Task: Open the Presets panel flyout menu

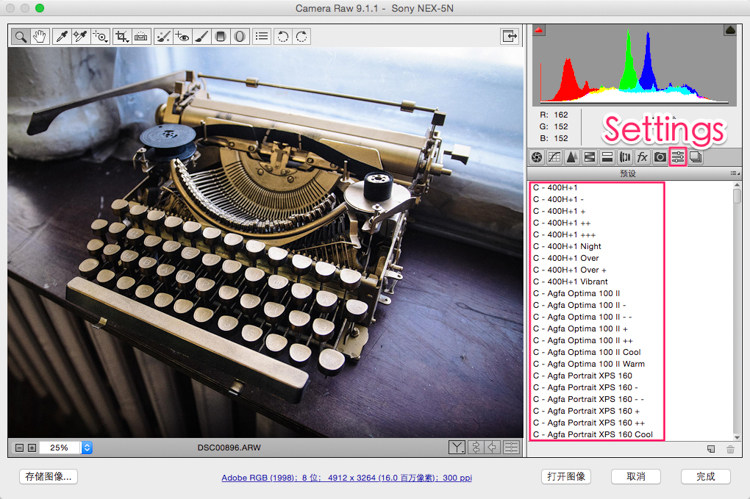Action: tap(735, 173)
